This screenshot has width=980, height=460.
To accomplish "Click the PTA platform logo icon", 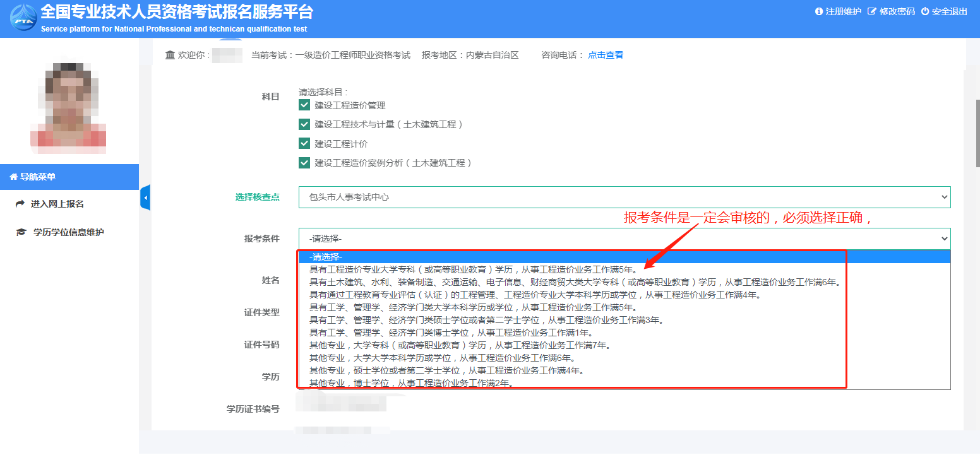I will [x=23, y=18].
